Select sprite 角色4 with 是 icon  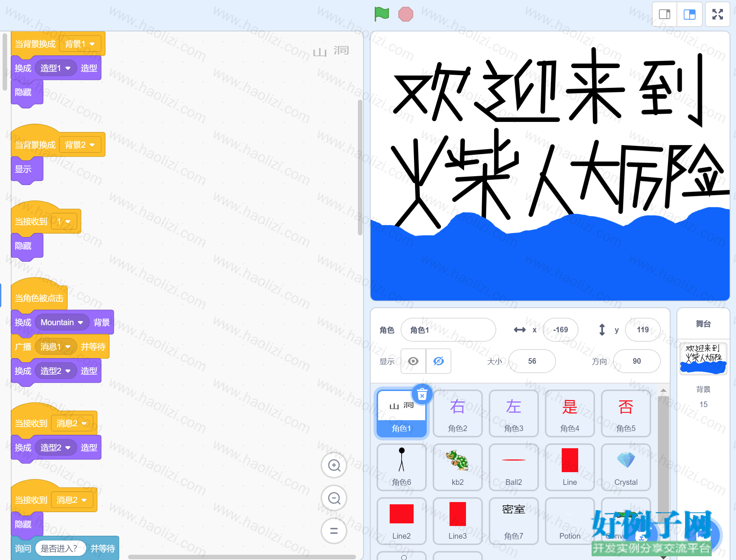tap(570, 413)
